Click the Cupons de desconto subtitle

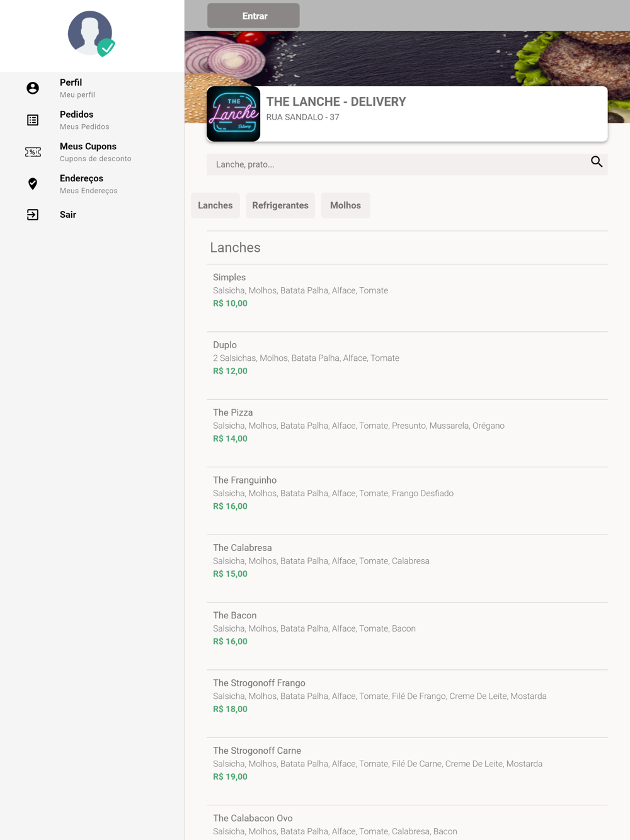[x=96, y=159]
